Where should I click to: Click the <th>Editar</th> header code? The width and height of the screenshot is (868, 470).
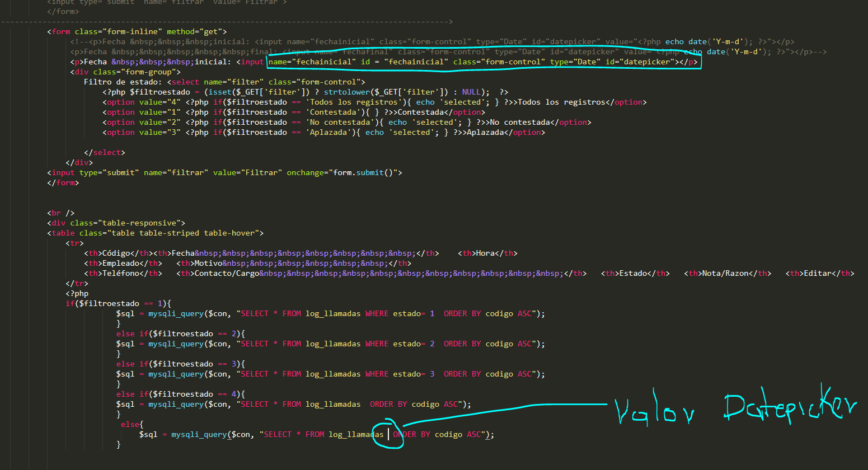(820, 273)
